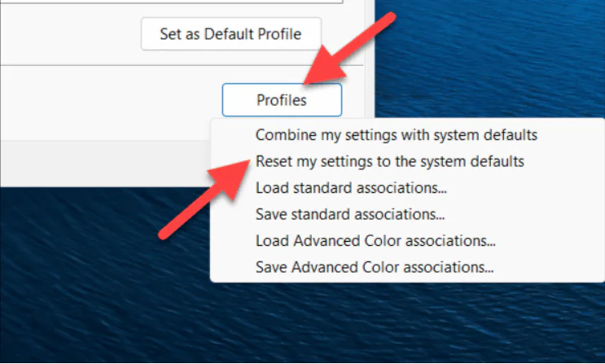This screenshot has height=364, width=605.
Task: Restore color settings to system defaults
Action: click(x=389, y=161)
